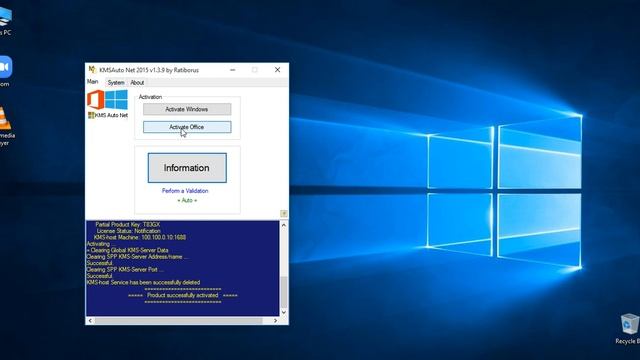
Task: Select the Zoom desktop icon
Action: pyautogui.click(x=6, y=71)
